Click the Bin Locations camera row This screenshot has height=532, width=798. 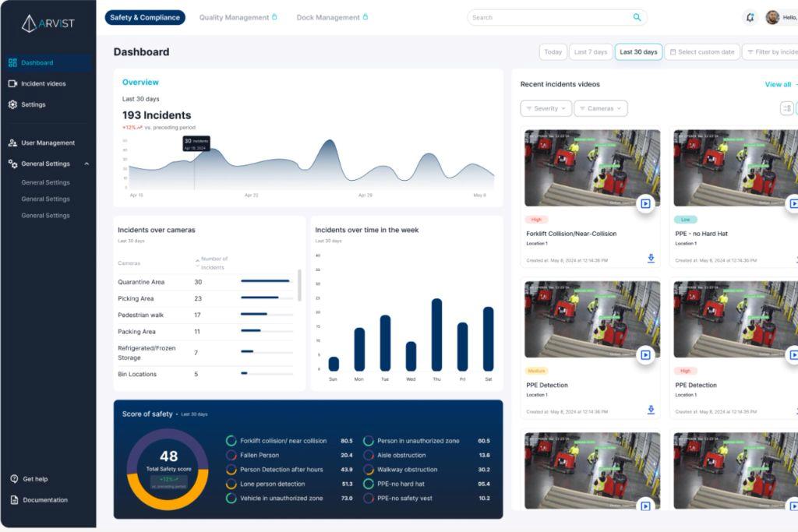205,374
